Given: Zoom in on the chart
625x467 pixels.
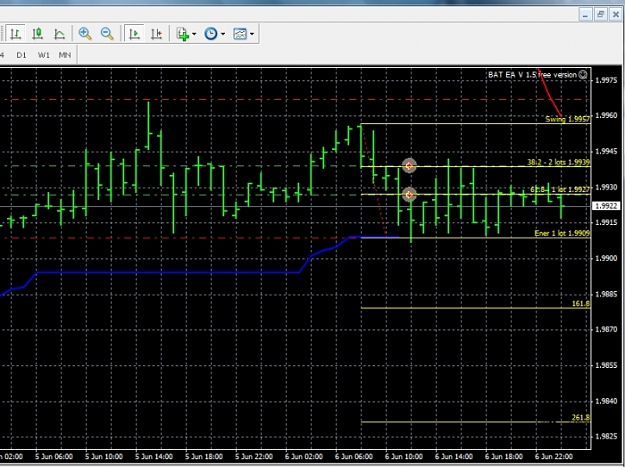Looking at the screenshot, I should click(x=85, y=33).
